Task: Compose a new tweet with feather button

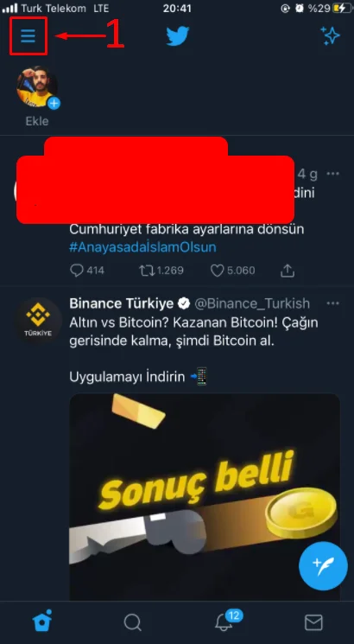Action: 323,566
